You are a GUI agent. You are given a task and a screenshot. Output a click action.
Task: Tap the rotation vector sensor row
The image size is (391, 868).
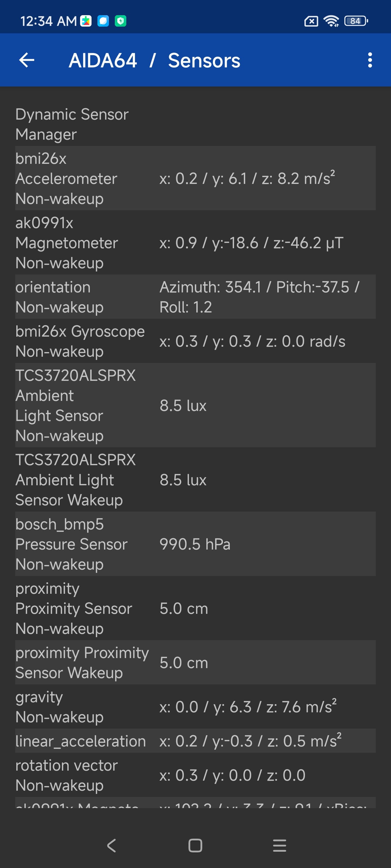(x=195, y=775)
